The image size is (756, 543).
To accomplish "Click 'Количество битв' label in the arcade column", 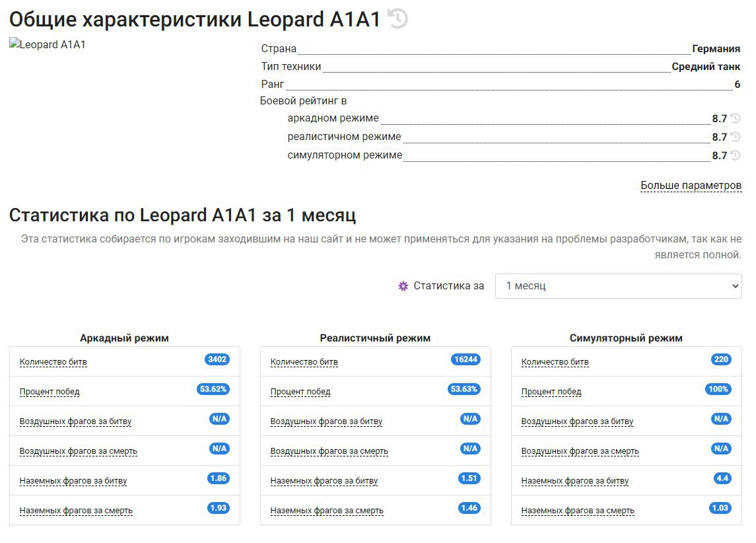I will pos(53,362).
